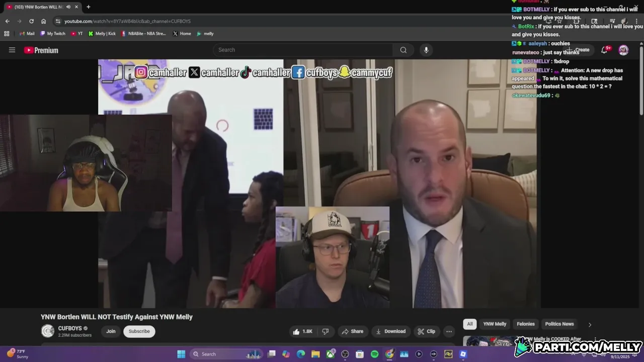Open the YouTube guide hamburger menu
This screenshot has height=362, width=644.
[x=12, y=50]
